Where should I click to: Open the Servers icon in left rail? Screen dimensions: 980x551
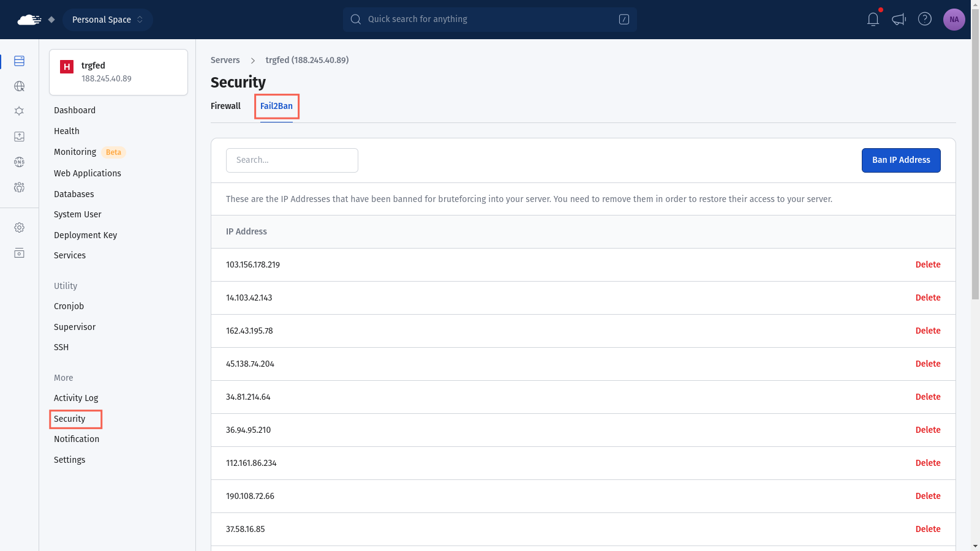click(20, 61)
